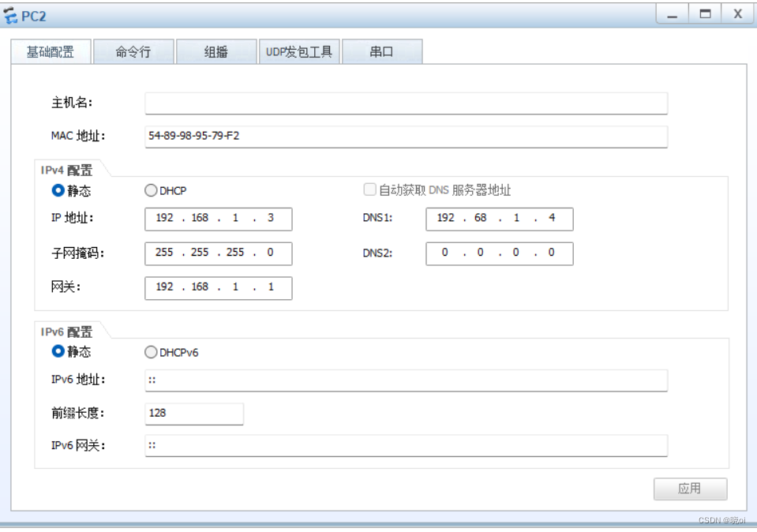Image resolution: width=757 pixels, height=532 pixels.
Task: Click the PC2 window app icon
Action: coord(10,16)
